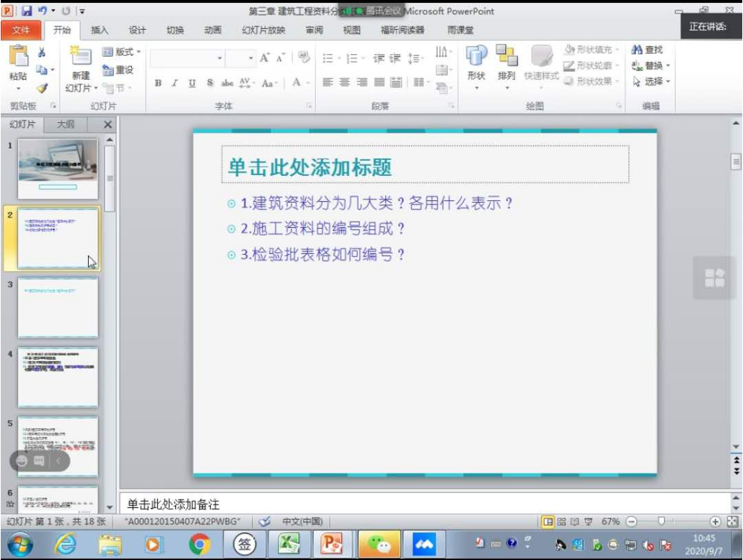Switch to the Insert (插入) ribbon tab
Viewport: 743px width, 560px height.
pos(99,31)
